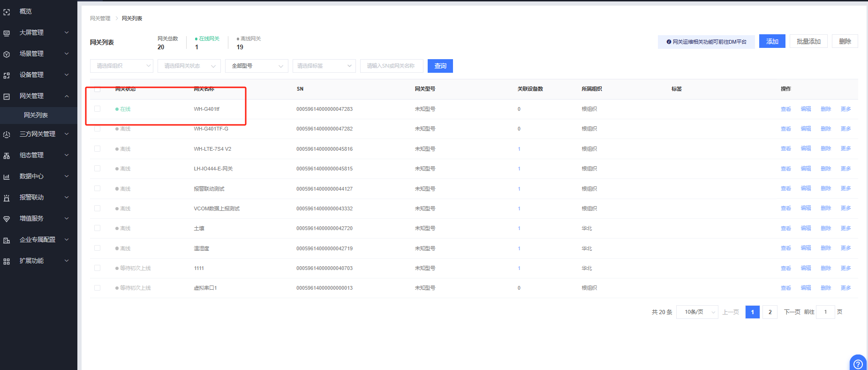The width and height of the screenshot is (868, 370).
Task: Open the help question-mark bubble
Action: pos(858,364)
